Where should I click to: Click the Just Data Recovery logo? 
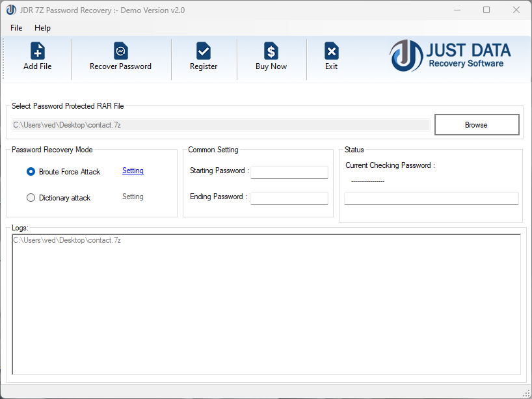448,57
